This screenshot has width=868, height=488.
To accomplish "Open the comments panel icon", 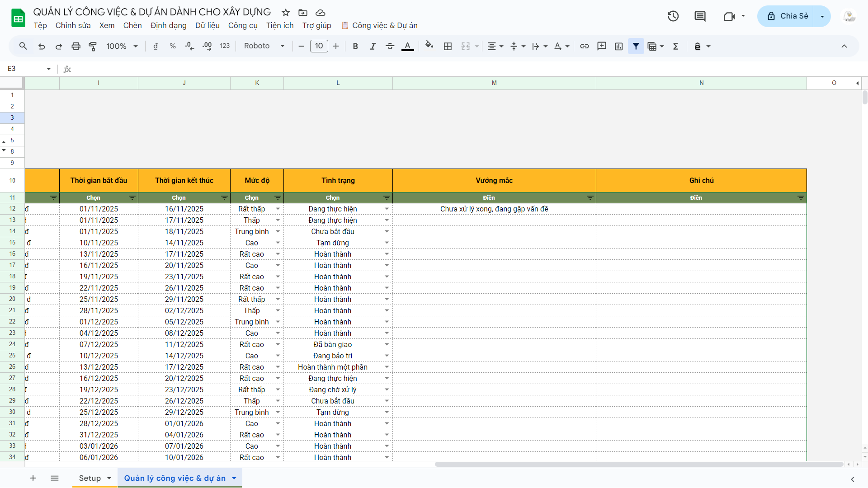I will [700, 16].
